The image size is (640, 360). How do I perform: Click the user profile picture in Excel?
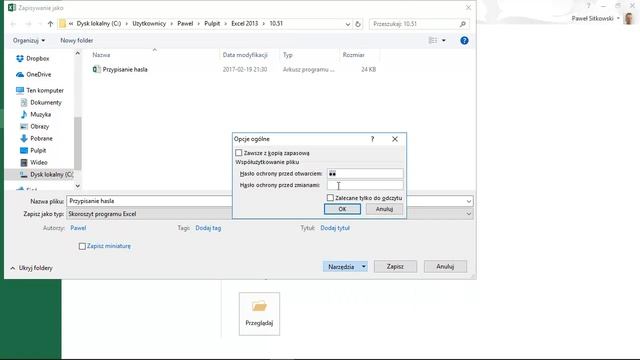pos(629,18)
